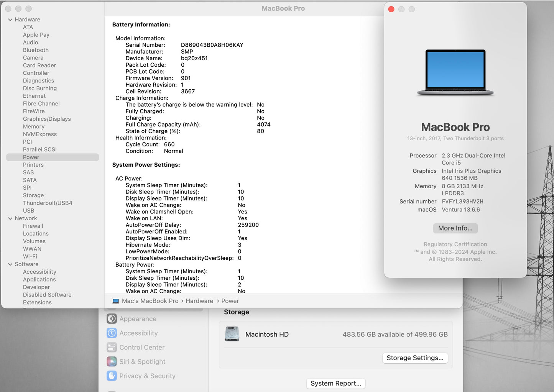554x392 pixels.
Task: Click Hardware in the breadcrumb path
Action: [199, 301]
